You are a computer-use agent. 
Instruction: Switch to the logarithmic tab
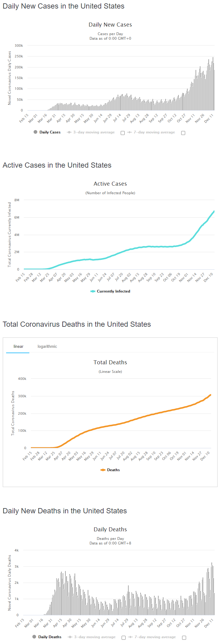[47, 346]
